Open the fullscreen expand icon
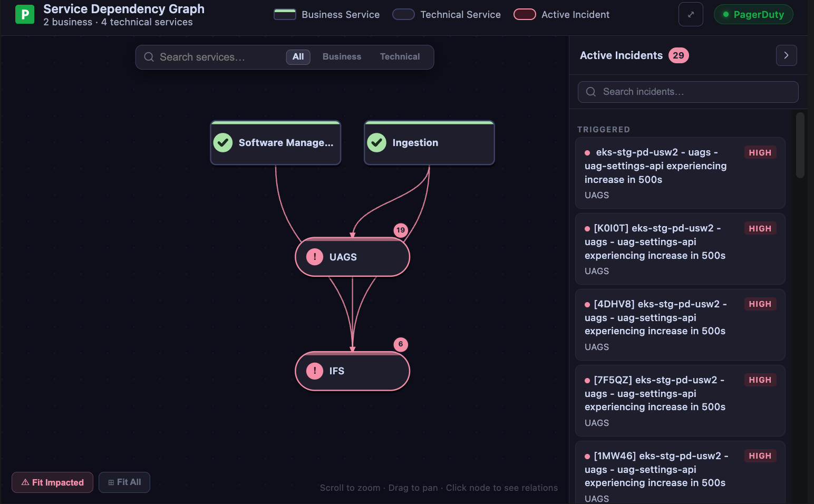This screenshot has height=504, width=814. coord(691,14)
